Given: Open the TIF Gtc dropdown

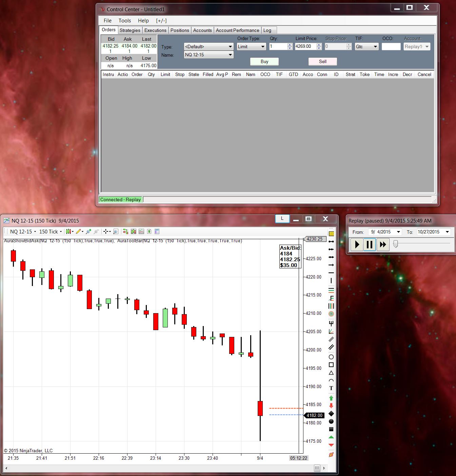Looking at the screenshot, I should point(366,46).
